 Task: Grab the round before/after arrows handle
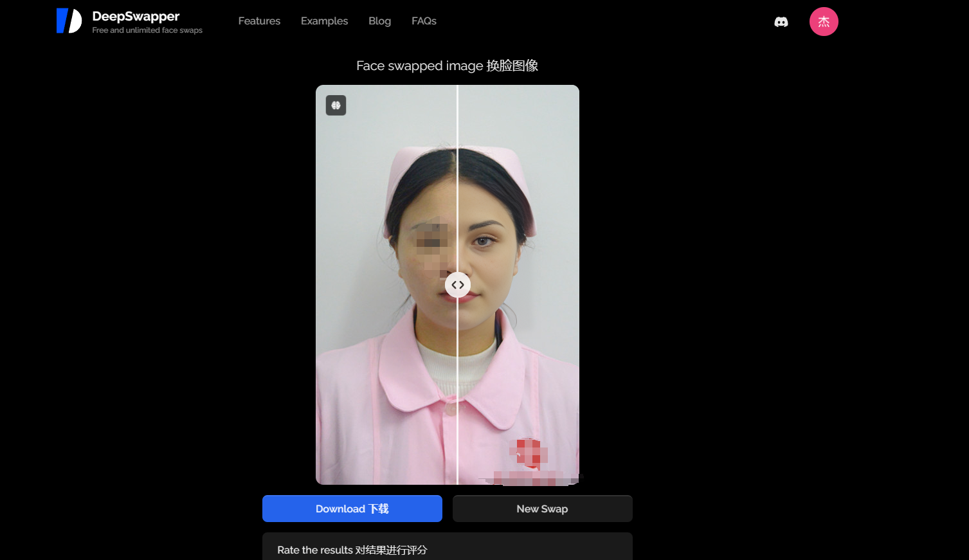[458, 285]
